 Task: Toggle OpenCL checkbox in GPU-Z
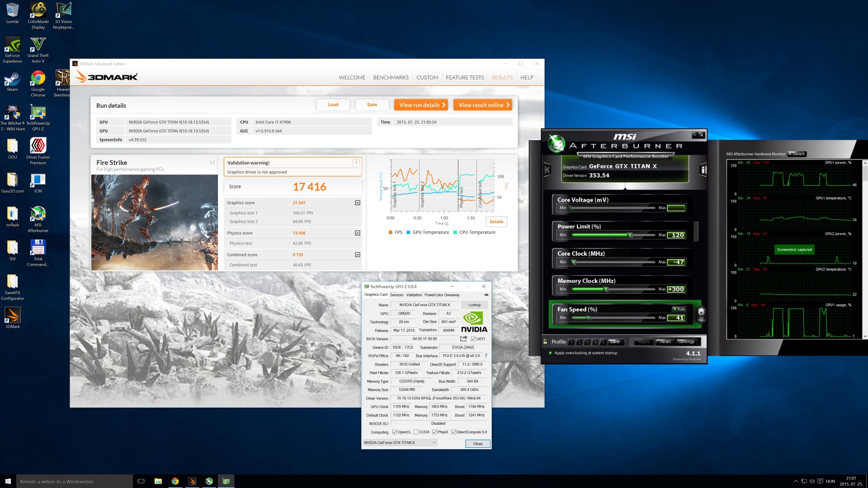click(x=395, y=432)
